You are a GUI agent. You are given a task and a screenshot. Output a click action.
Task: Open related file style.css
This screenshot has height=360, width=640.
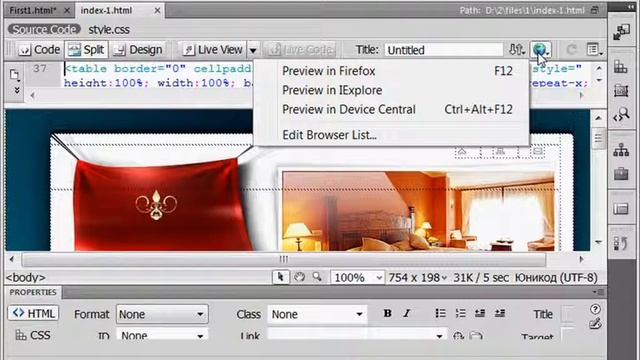[x=109, y=29]
